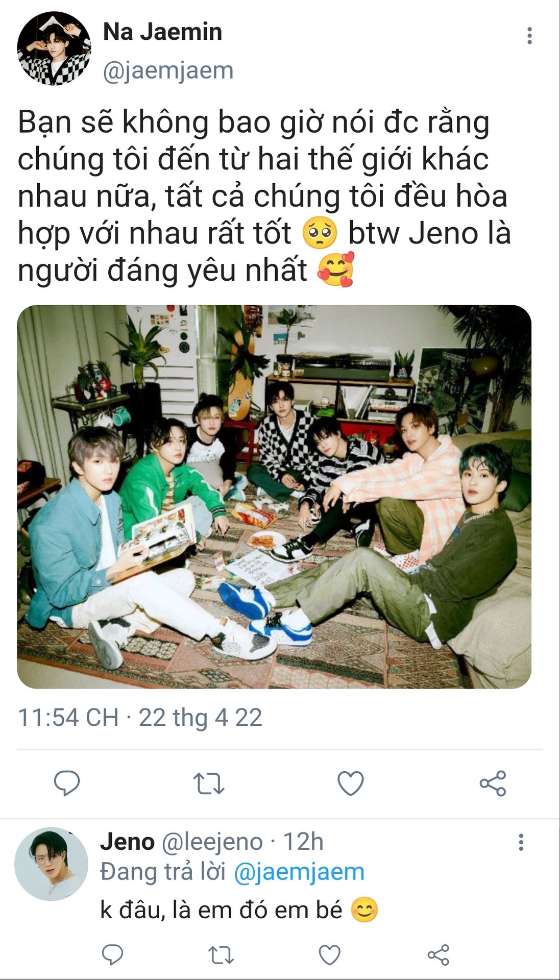Retweet Na Jaemin's tweet
560x980 pixels.
pyautogui.click(x=208, y=783)
